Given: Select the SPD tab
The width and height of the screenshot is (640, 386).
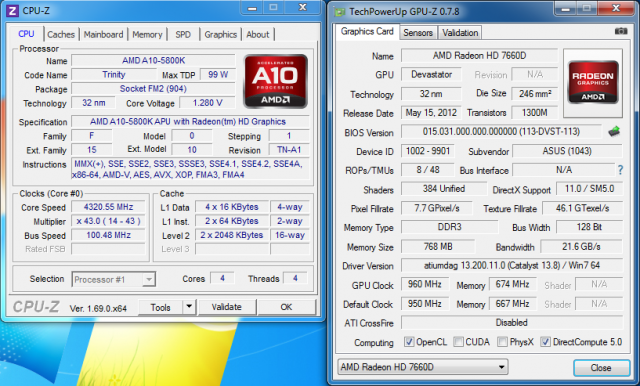Looking at the screenshot, I should pos(183,35).
